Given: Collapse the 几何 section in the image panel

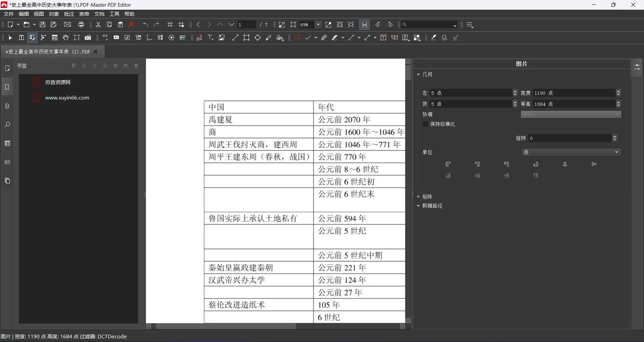Looking at the screenshot, I should 418,74.
